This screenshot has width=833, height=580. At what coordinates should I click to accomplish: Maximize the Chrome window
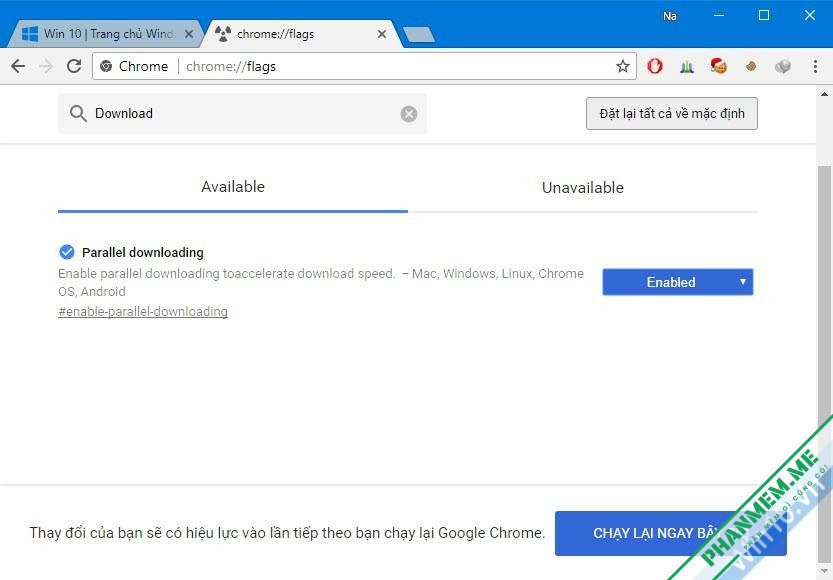(763, 15)
